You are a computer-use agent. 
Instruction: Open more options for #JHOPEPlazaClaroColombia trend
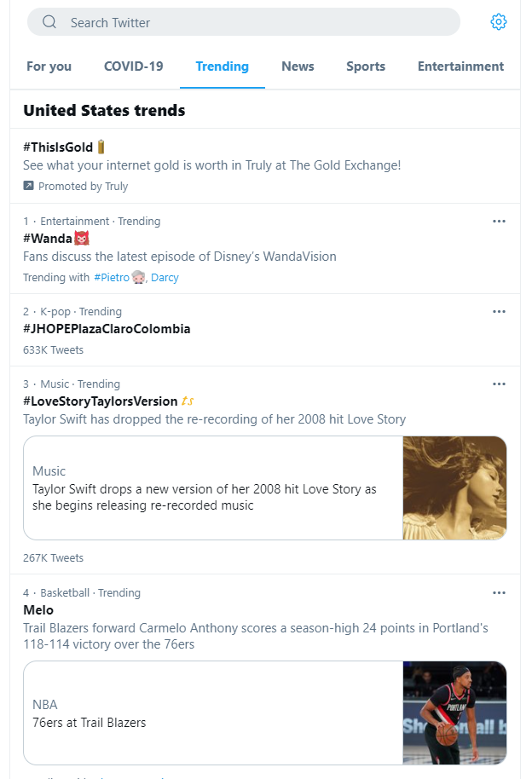tap(499, 311)
